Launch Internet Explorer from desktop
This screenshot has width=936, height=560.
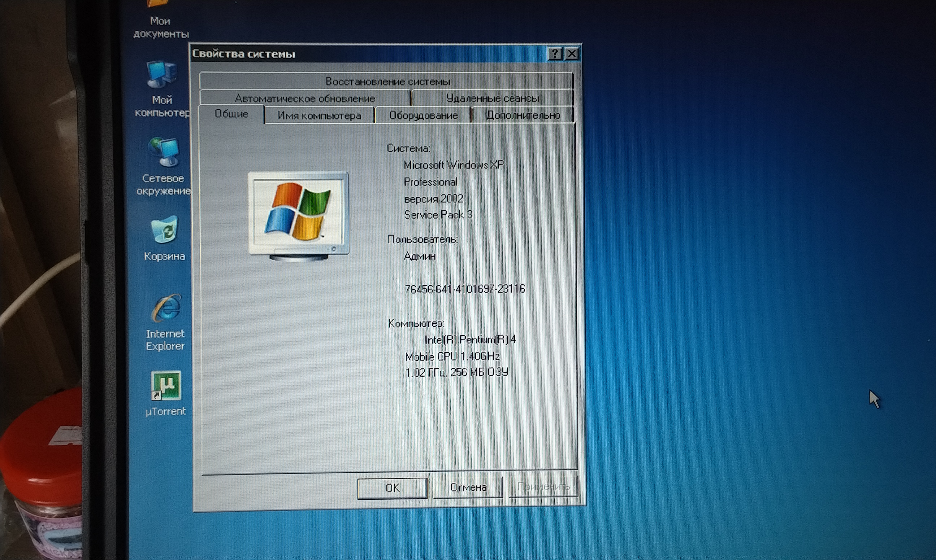[x=166, y=308]
